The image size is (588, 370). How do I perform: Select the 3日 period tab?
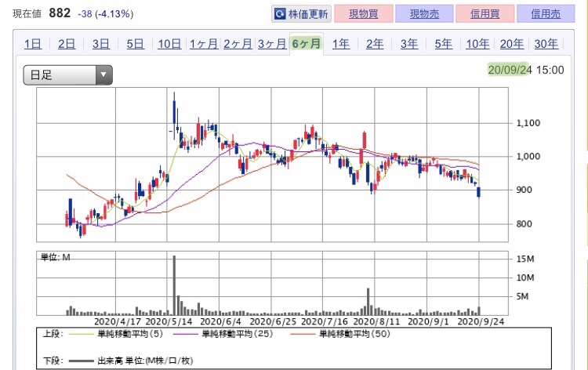pos(101,44)
